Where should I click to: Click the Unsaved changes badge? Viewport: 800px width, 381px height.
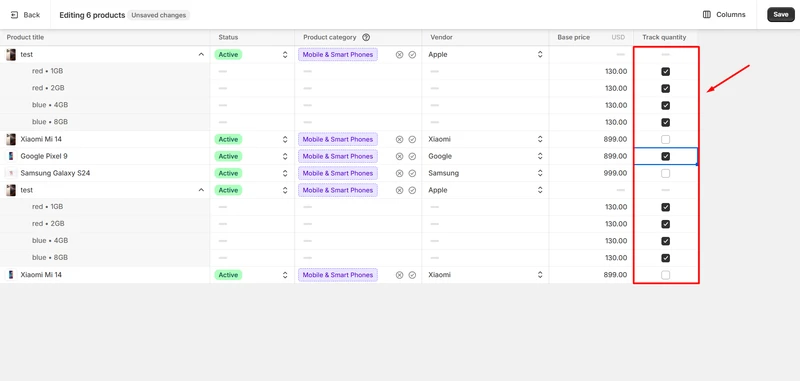click(159, 15)
